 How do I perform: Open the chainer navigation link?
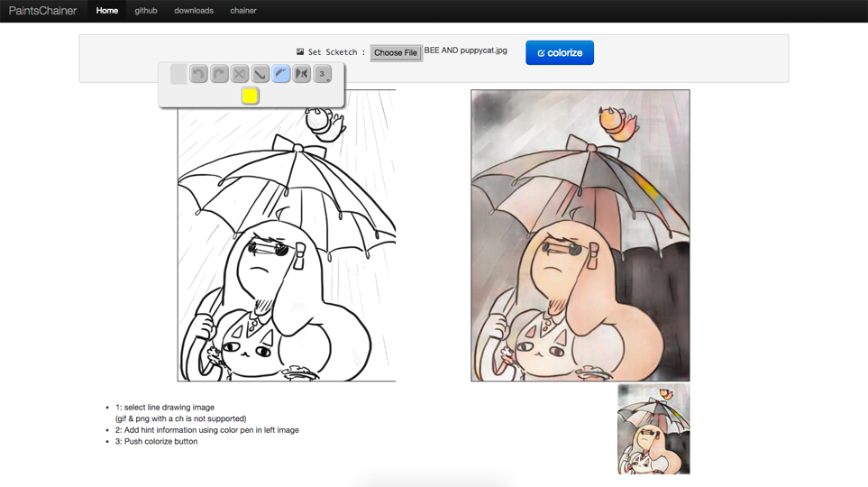click(243, 11)
